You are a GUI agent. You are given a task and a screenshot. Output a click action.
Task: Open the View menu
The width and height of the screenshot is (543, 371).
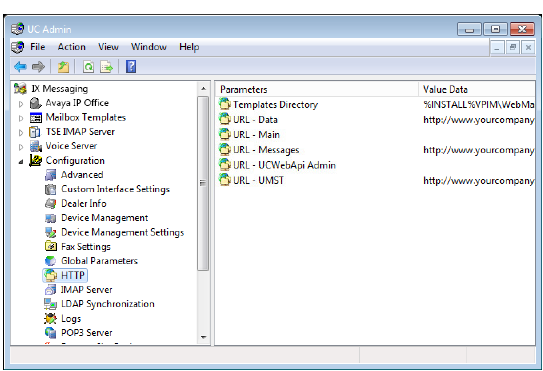(108, 47)
